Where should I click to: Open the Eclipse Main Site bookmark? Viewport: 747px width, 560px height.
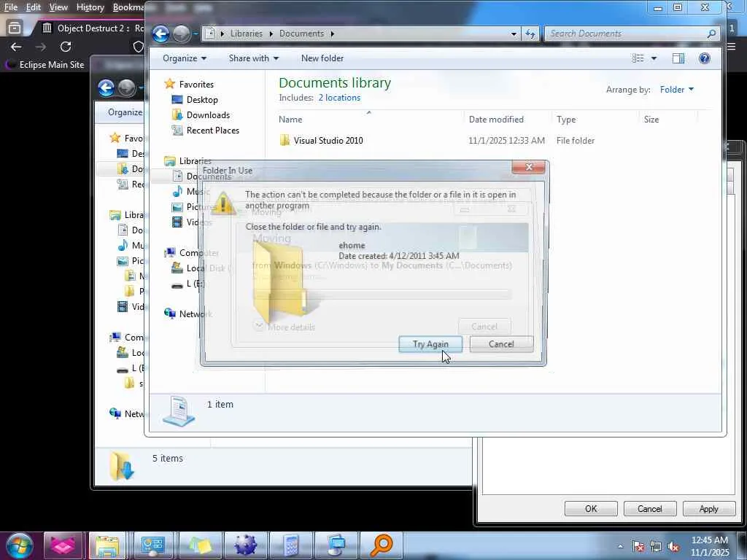click(45, 65)
